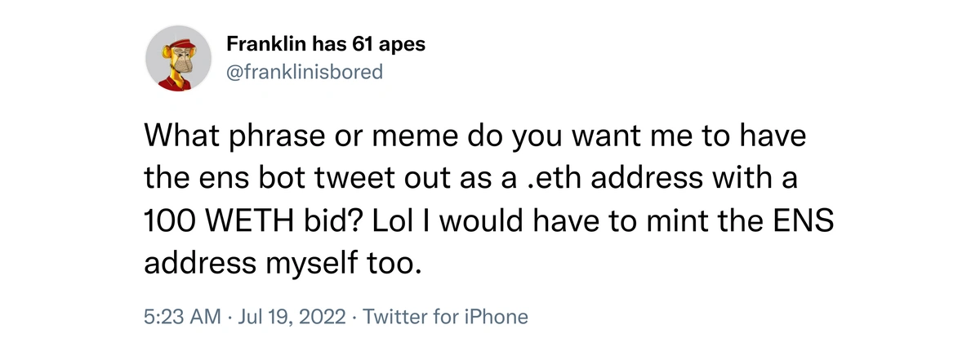980x347 pixels.
Task: Open the Twitter for iPhone source link
Action: [x=447, y=316]
